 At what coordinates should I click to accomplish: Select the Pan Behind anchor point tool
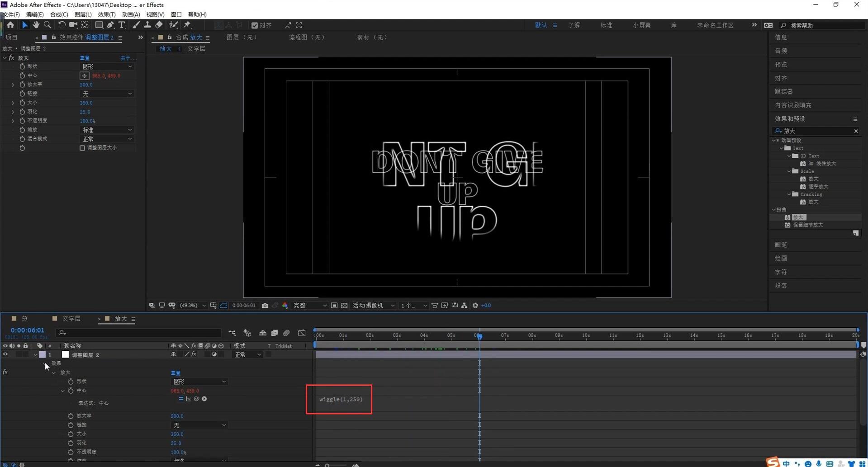[85, 25]
